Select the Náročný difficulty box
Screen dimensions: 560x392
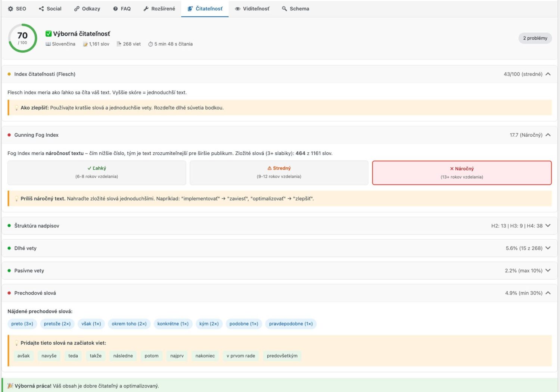[x=462, y=172]
